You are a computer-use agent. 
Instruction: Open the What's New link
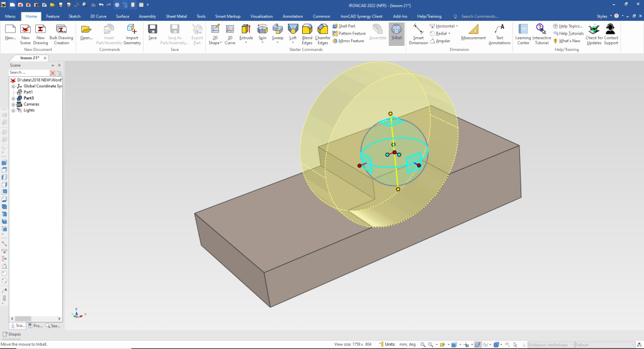pyautogui.click(x=570, y=41)
